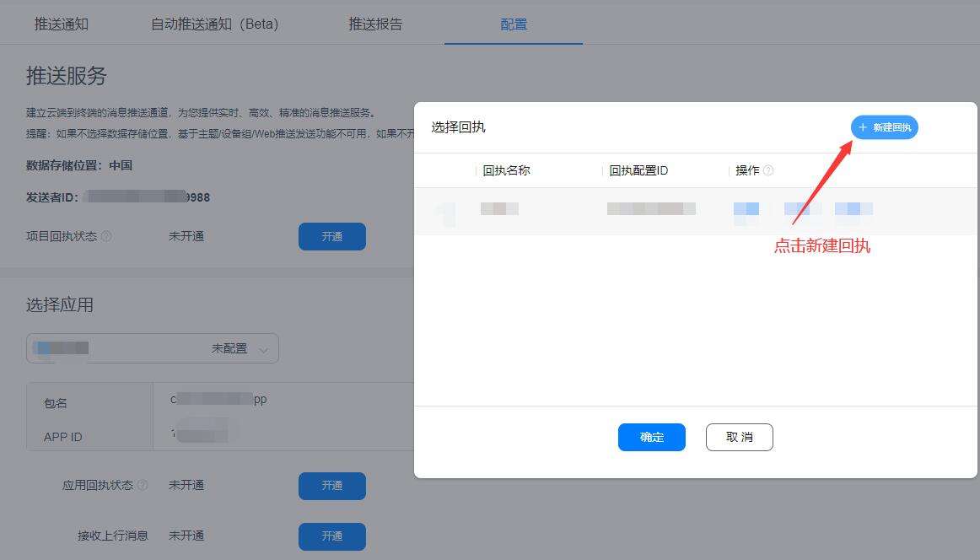Click 开通 next to 项目回执状态

(332, 237)
